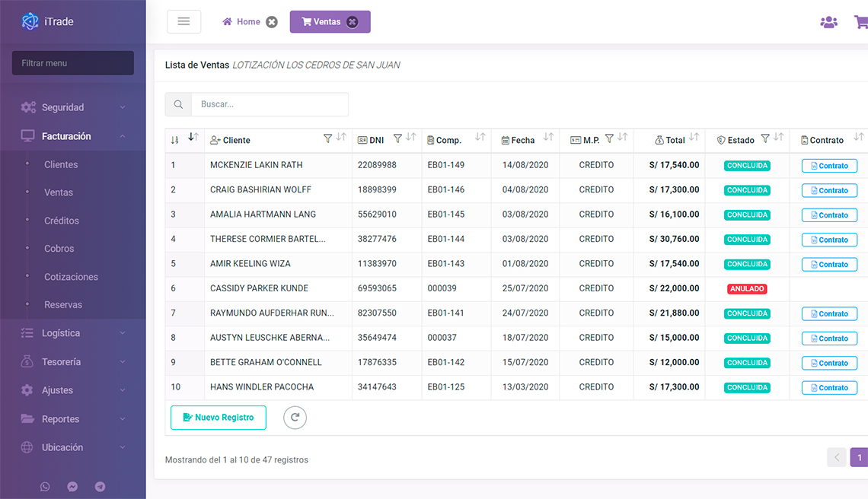The width and height of the screenshot is (868, 499).
Task: Click the Buscar search field
Action: click(270, 104)
